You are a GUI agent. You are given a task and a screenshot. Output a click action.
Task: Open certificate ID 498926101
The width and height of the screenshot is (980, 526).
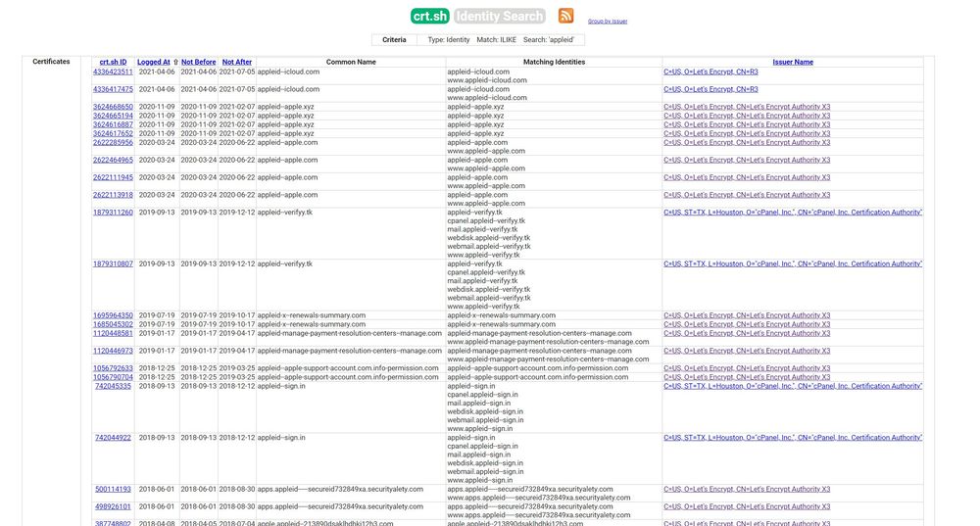tap(113, 506)
